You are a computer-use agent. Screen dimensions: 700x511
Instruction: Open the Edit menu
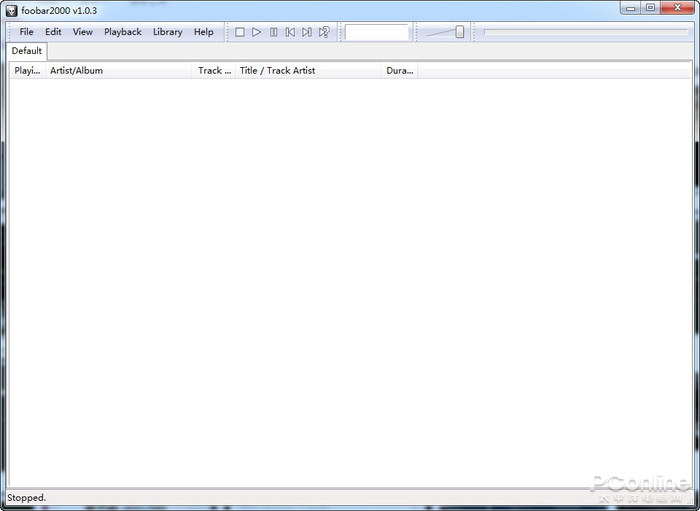click(x=53, y=32)
